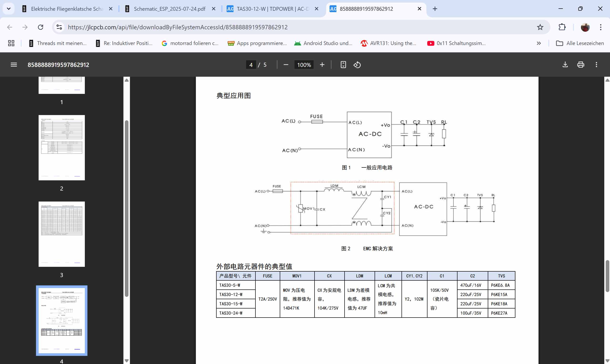The width and height of the screenshot is (610, 364).
Task: Open the tab search dropdown arrow
Action: pos(9,9)
